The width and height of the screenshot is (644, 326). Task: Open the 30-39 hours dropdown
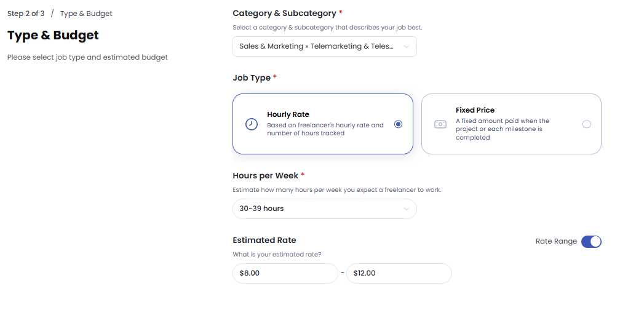coord(317,209)
